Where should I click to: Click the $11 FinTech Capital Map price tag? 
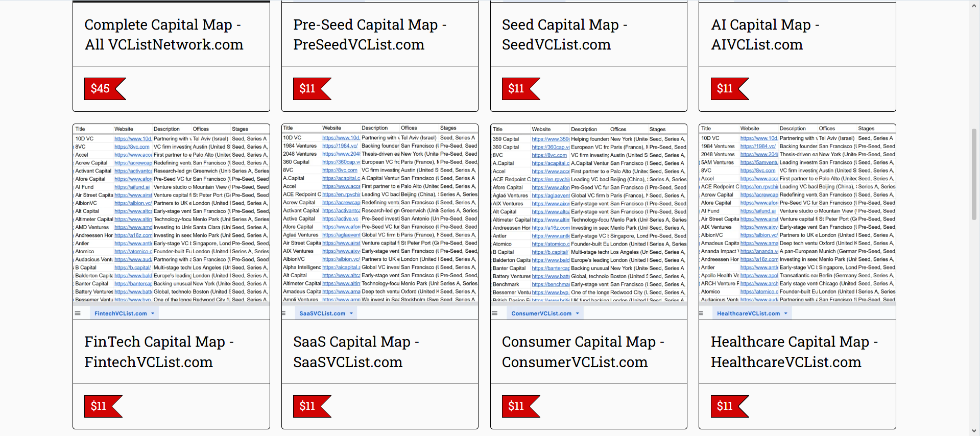(x=103, y=406)
